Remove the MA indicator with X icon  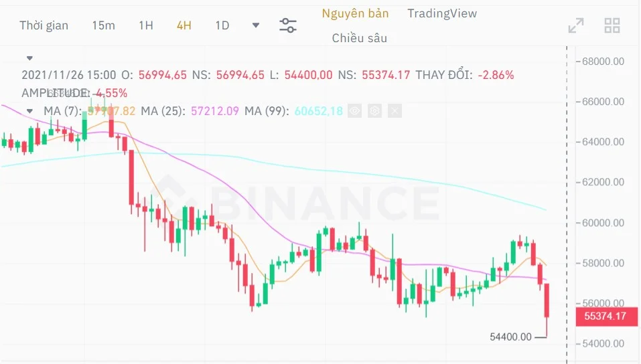(x=395, y=111)
